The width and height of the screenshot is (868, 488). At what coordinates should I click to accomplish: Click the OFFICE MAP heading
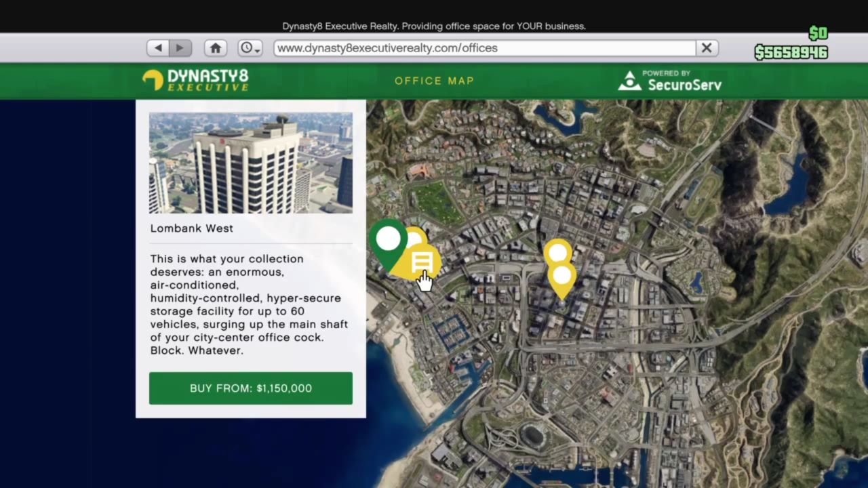[x=434, y=81]
